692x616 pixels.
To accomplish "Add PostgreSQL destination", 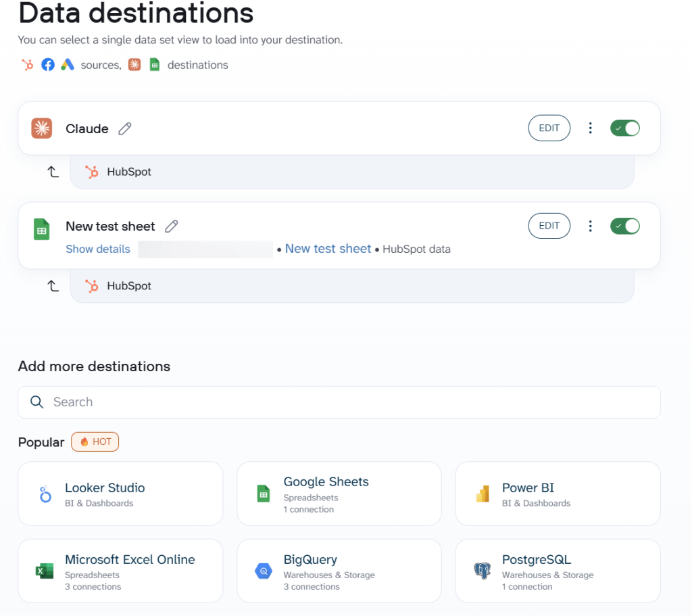I will point(558,571).
